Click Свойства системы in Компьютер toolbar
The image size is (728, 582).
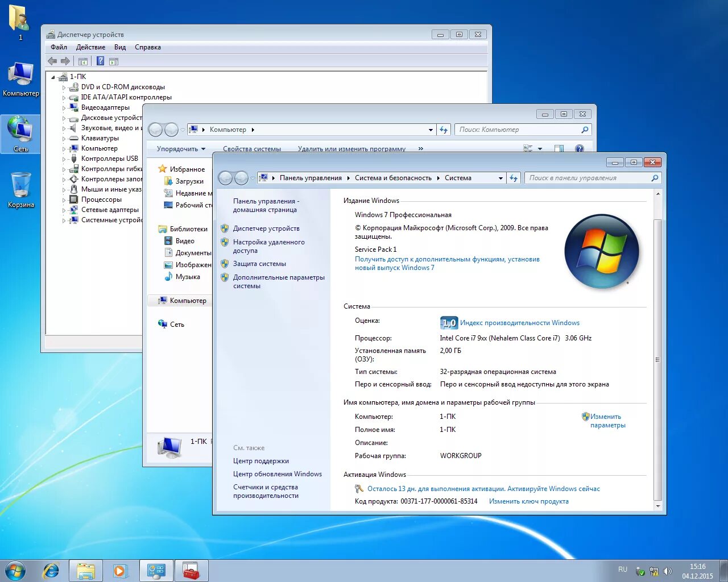(x=252, y=149)
